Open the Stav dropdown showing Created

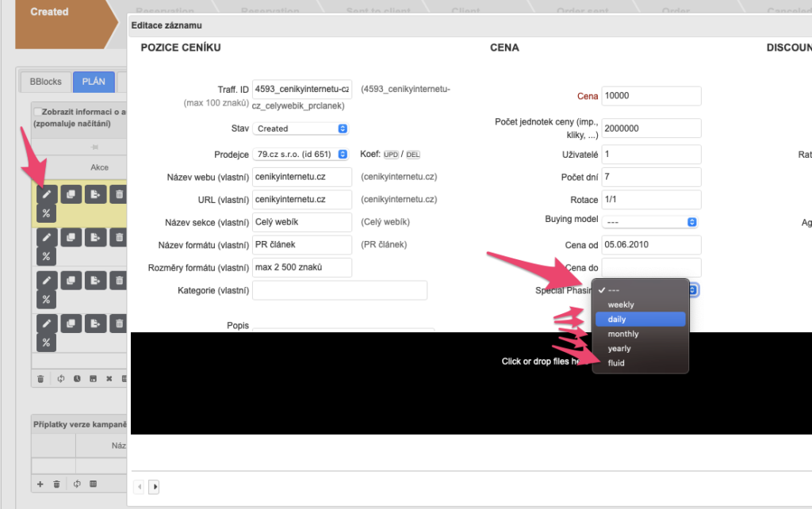pos(301,128)
